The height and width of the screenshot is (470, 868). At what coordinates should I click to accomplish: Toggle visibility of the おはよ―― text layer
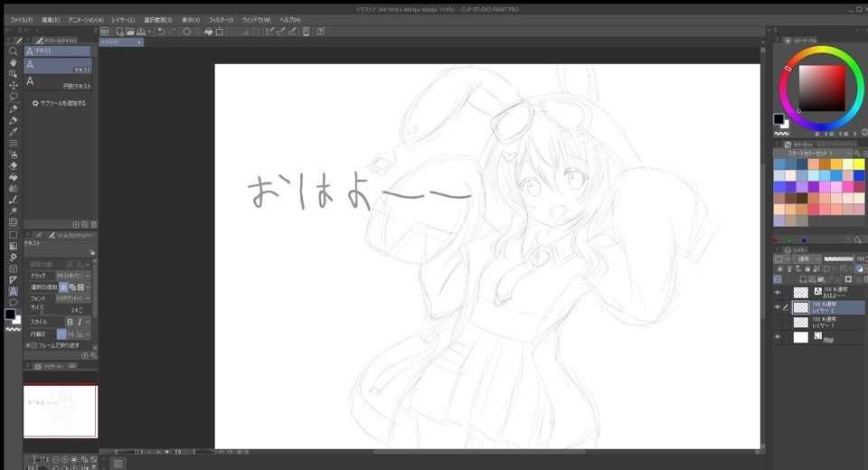point(777,293)
